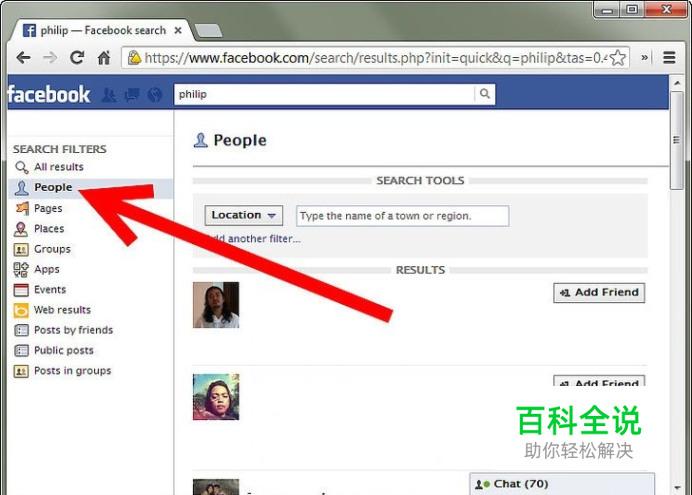Select the Places filter label
This screenshot has height=495, width=692.
[49, 229]
